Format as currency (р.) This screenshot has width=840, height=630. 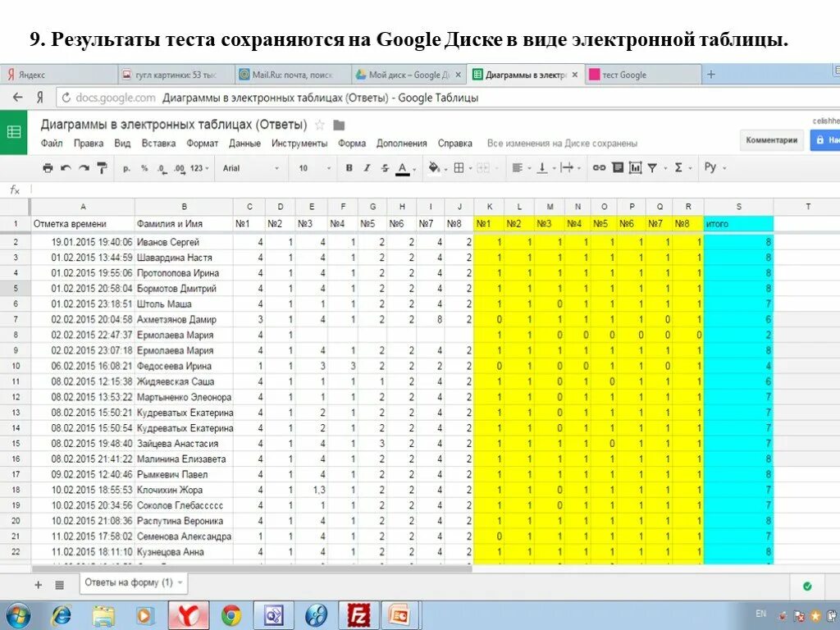[x=126, y=168]
